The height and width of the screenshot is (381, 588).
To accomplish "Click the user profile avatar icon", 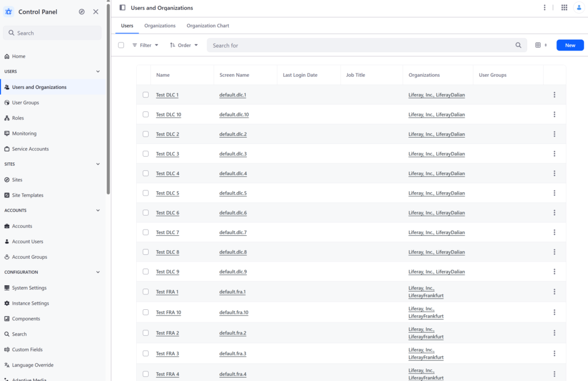I will 579,7.
